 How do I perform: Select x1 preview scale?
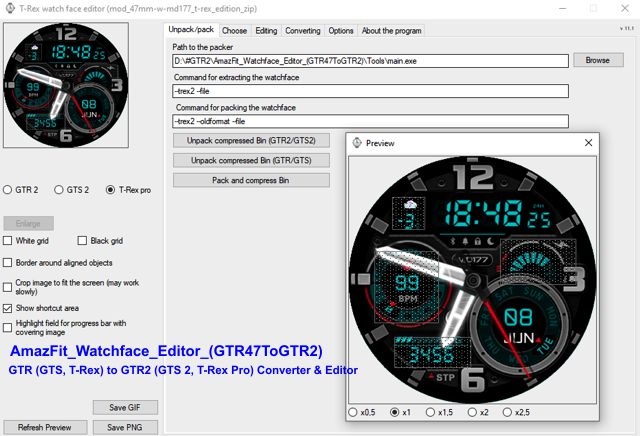point(395,412)
